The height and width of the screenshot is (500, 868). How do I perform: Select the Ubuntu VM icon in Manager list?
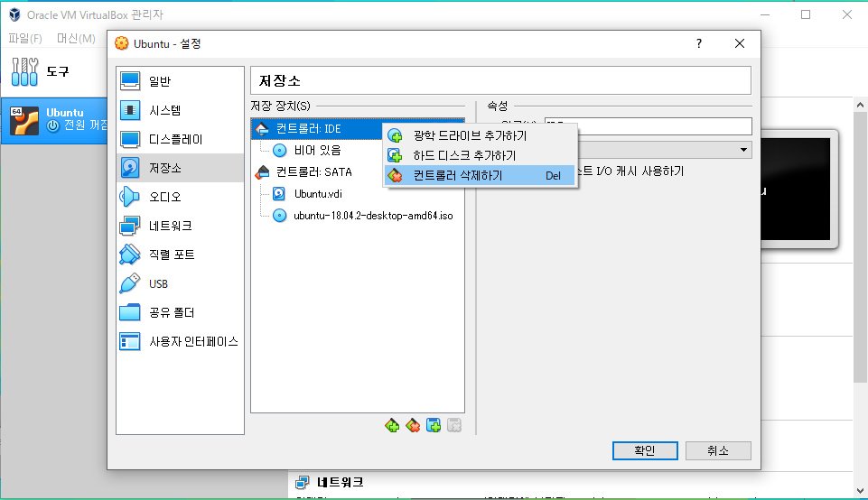pyautogui.click(x=24, y=121)
